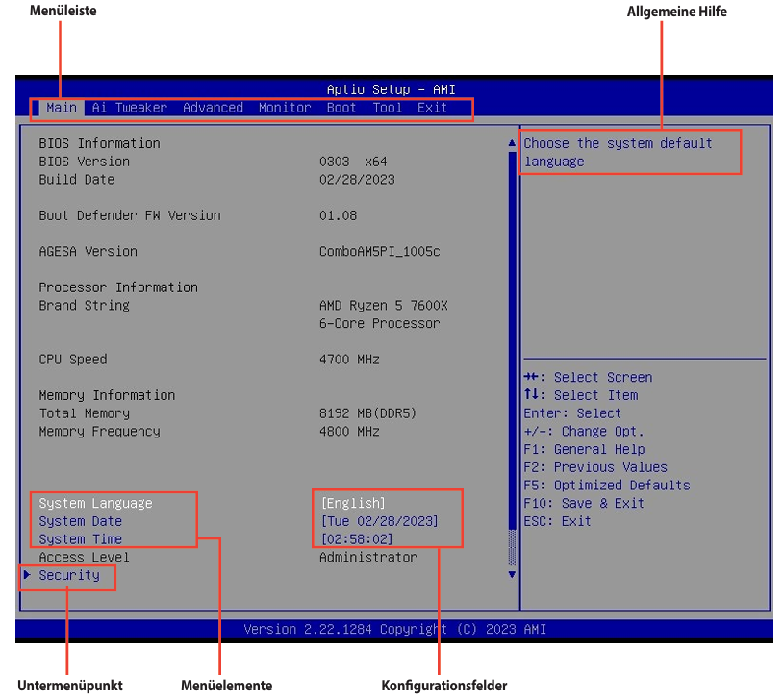The image size is (784, 700).
Task: Click the 01.08 firmware value
Action: (x=338, y=215)
